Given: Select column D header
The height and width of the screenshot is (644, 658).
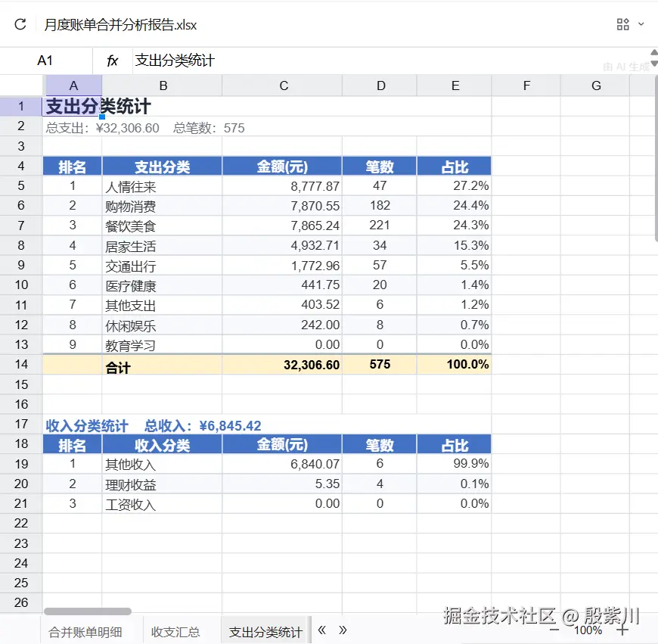Looking at the screenshot, I should tap(380, 86).
